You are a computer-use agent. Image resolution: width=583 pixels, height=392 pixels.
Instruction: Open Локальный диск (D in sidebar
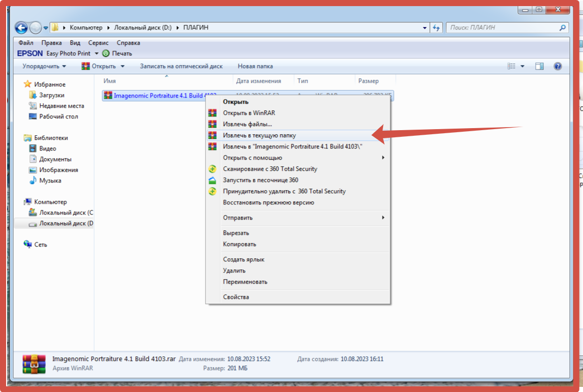click(x=61, y=223)
